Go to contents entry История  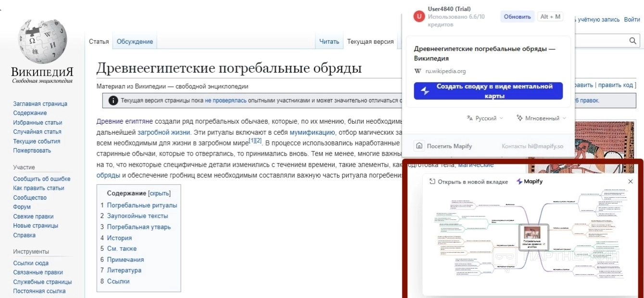click(x=119, y=238)
